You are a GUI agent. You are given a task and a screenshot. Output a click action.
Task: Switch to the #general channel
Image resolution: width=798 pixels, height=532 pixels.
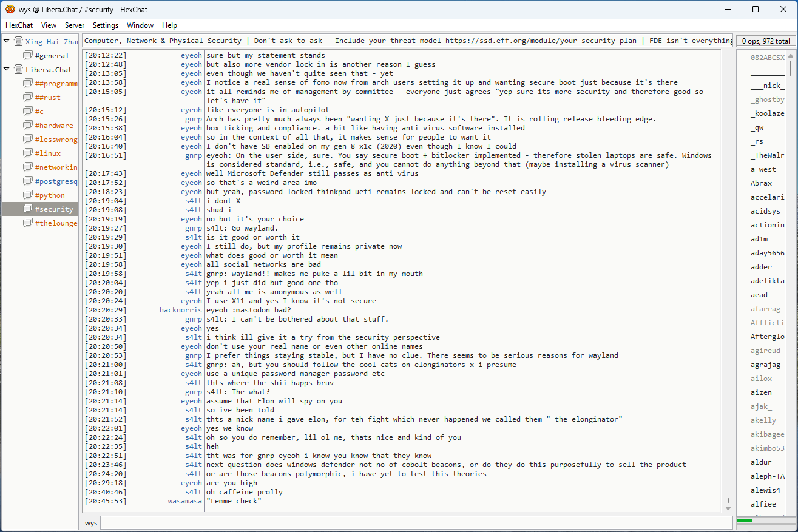52,55
